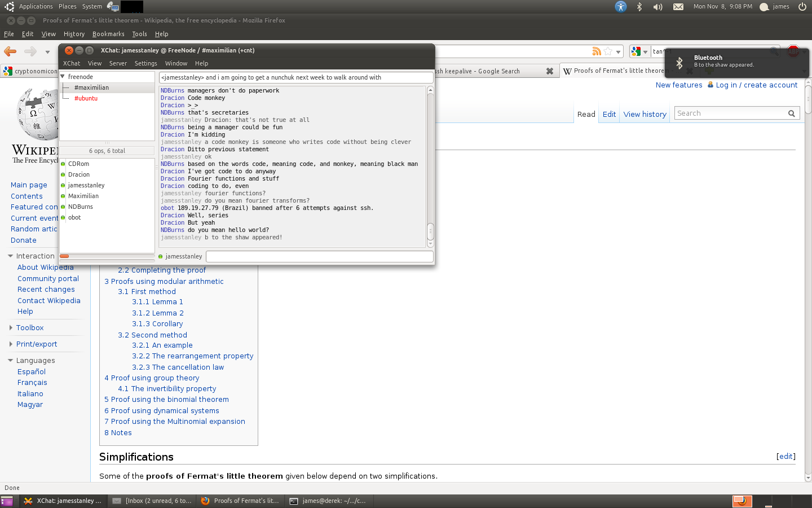Select the #ubuntu channel in XChat
The width and height of the screenshot is (812, 508).
[86, 98]
